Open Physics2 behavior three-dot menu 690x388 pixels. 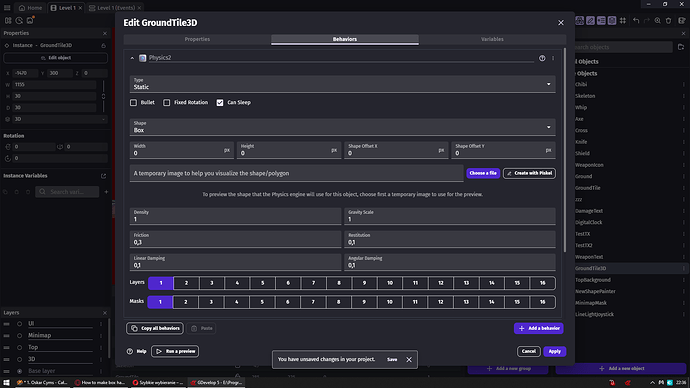pos(553,58)
